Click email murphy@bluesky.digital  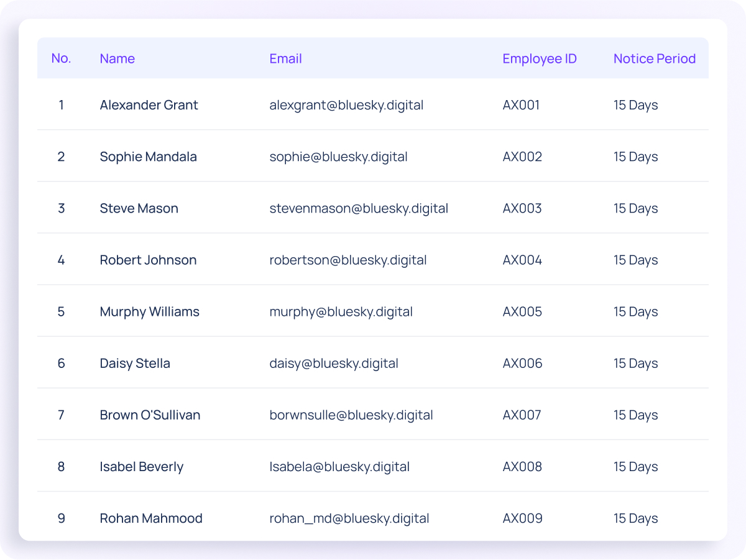[341, 312]
